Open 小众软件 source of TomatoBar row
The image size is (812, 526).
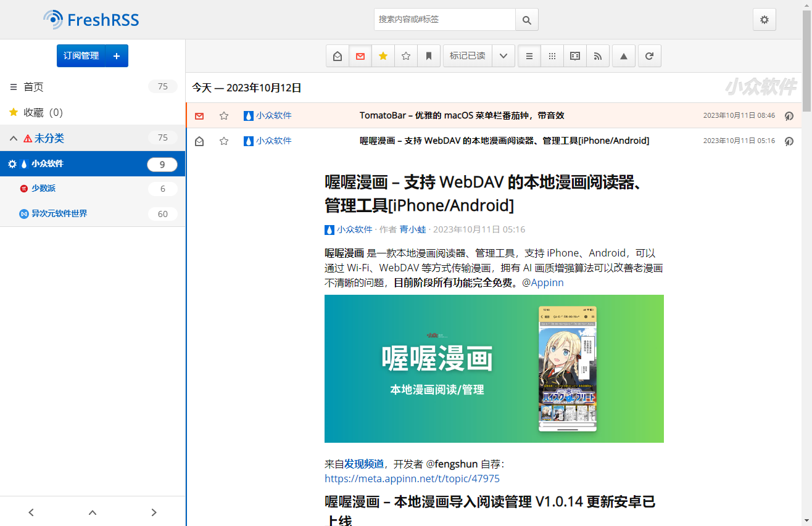coord(268,115)
